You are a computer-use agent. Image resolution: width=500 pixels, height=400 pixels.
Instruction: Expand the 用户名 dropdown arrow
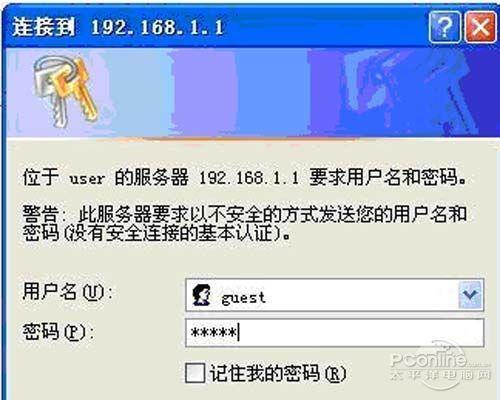pyautogui.click(x=470, y=295)
